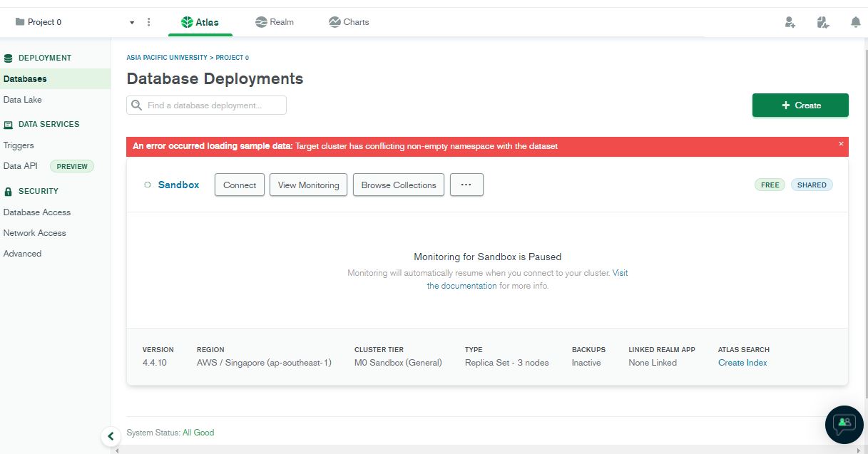Collapse the left sidebar with the chevron
Viewport: 868px width, 454px height.
[111, 435]
